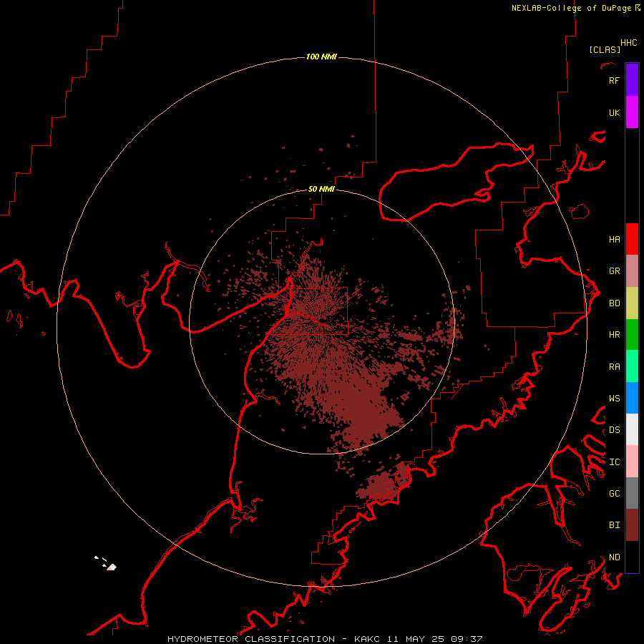Click the BI dark red legend swatch
This screenshot has width=644, height=644.
632,525
